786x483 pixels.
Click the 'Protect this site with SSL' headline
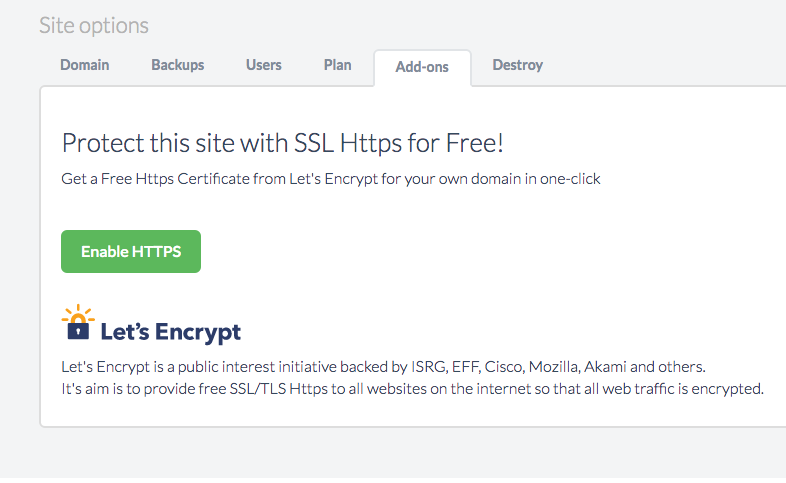(x=283, y=143)
